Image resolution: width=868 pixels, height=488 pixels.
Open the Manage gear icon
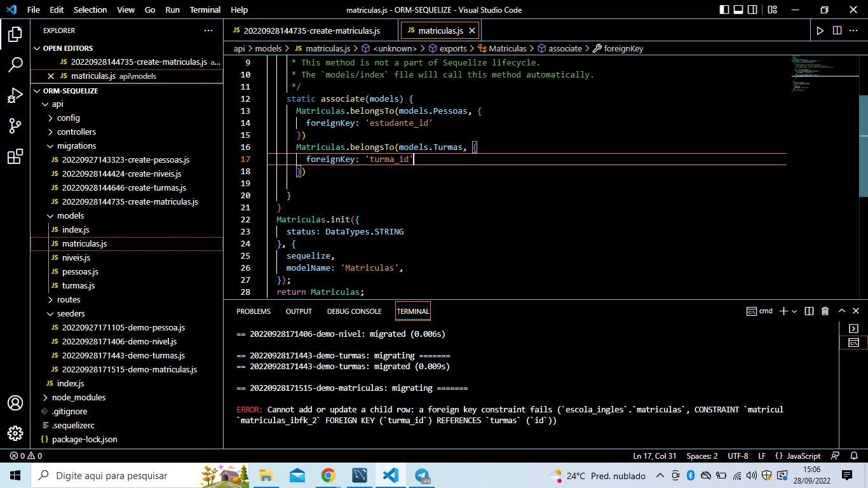click(15, 433)
